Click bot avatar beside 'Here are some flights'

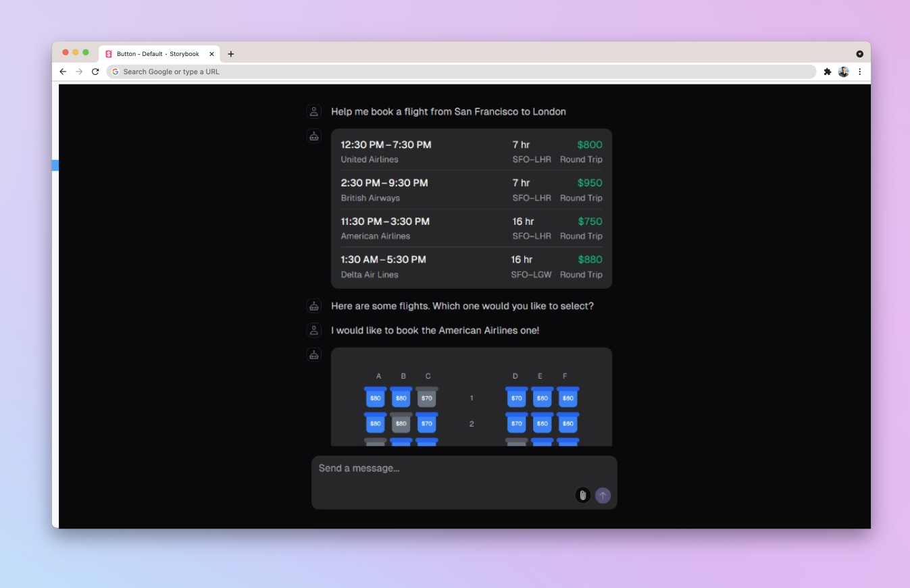314,306
